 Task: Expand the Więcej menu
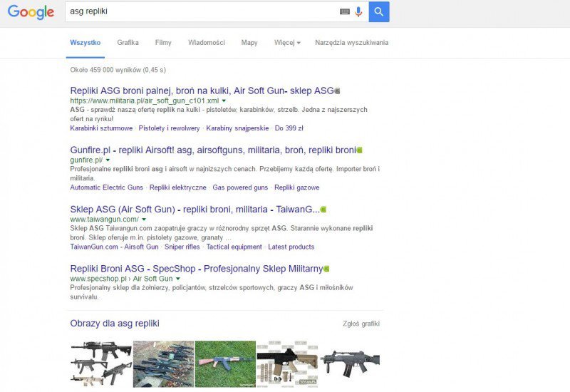coord(287,43)
